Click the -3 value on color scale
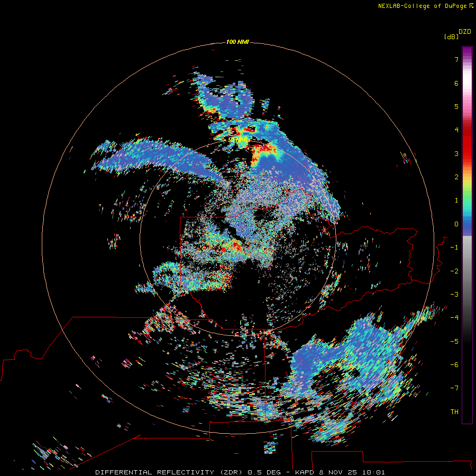The width and height of the screenshot is (476, 476). coord(454,295)
